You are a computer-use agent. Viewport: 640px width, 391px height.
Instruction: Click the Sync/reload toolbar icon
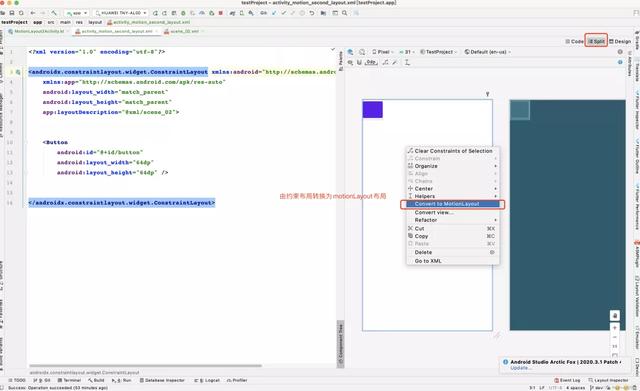[21, 13]
